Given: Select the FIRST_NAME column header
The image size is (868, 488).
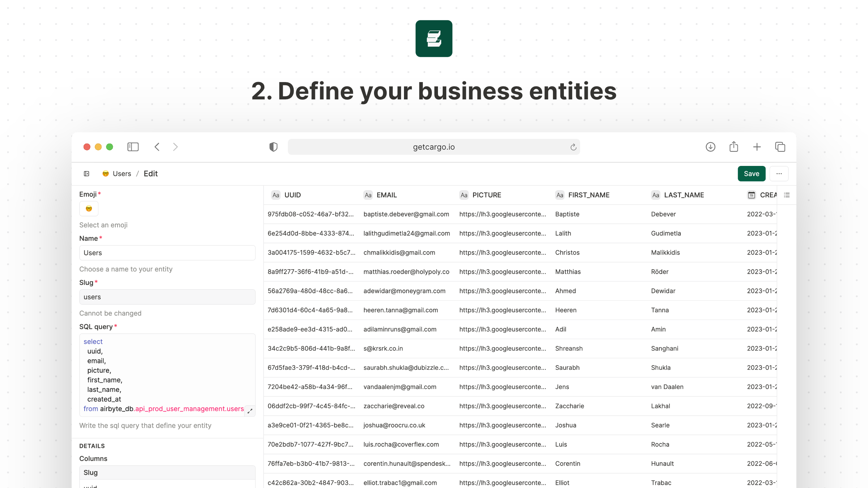Looking at the screenshot, I should (588, 195).
